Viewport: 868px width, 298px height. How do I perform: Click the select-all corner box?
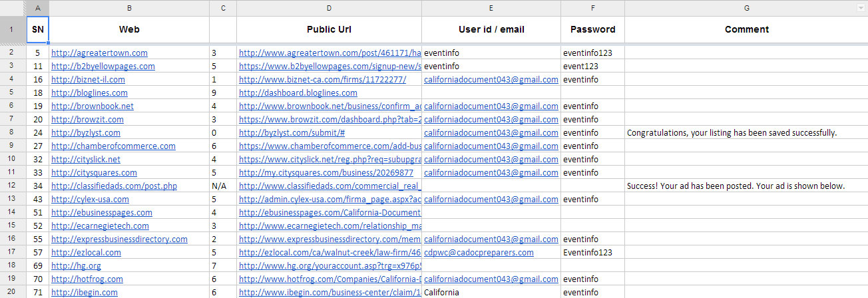point(13,7)
